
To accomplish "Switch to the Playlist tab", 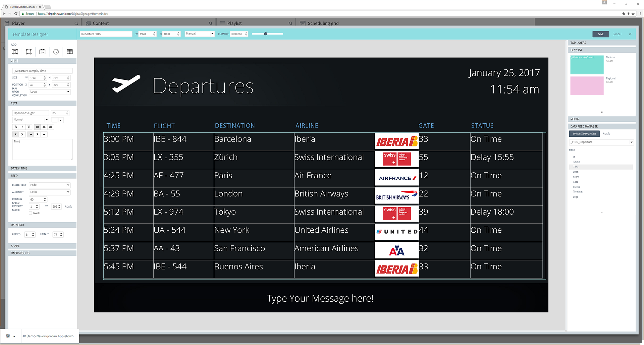I will pos(234,23).
